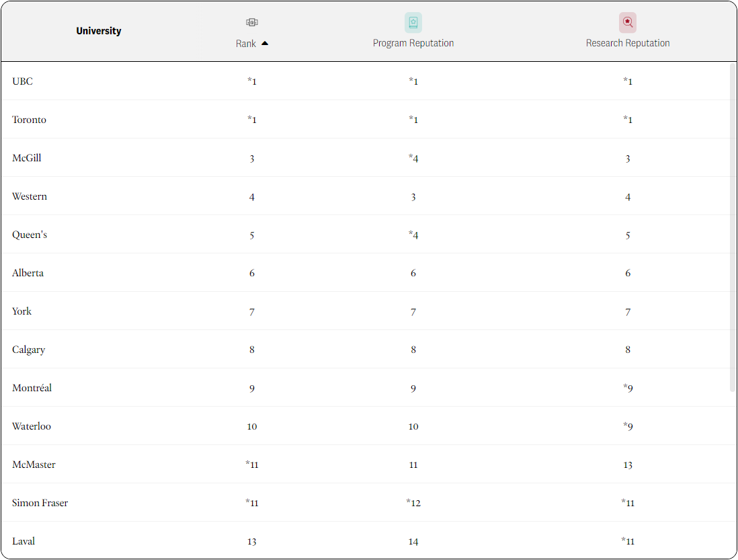The height and width of the screenshot is (560, 738).
Task: Click the Rank podium icon
Action: click(252, 22)
